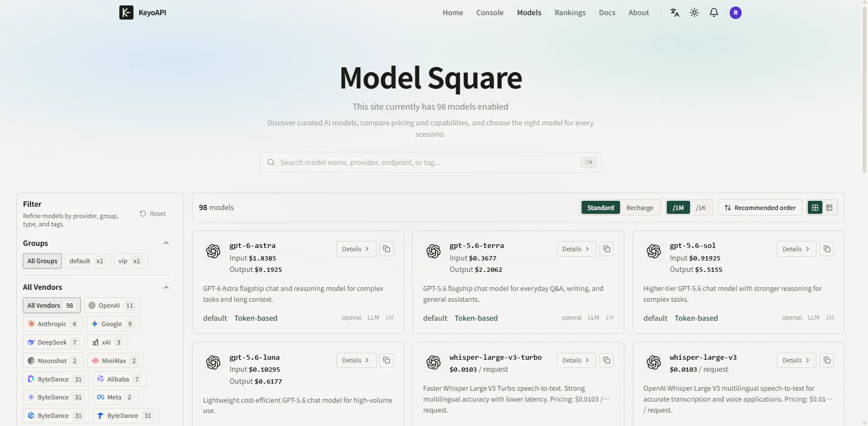
Task: Switch to the table list view
Action: pyautogui.click(x=829, y=208)
